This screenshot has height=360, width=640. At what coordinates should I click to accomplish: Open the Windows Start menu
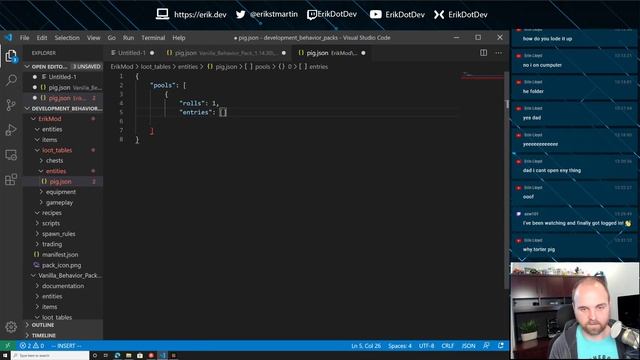click(x=4, y=356)
